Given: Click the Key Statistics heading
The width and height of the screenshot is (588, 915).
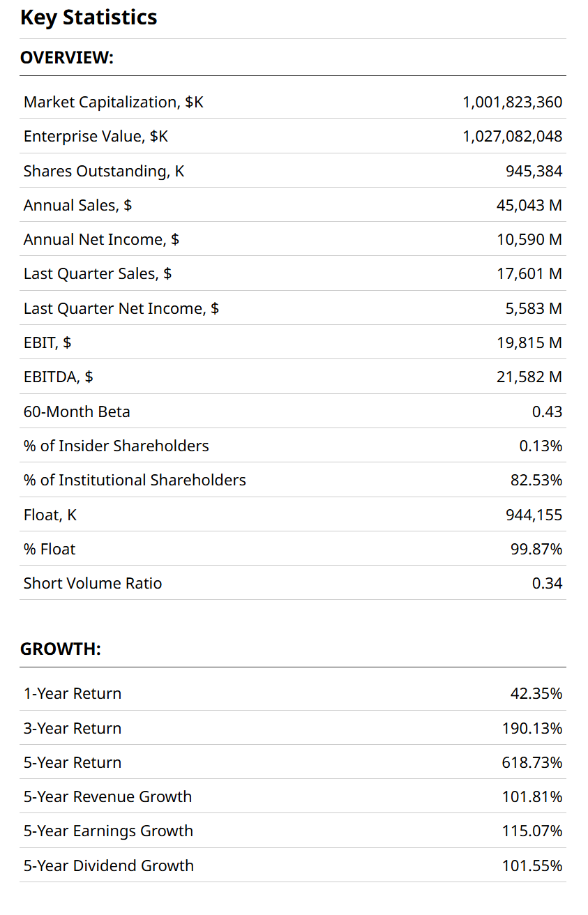Looking at the screenshot, I should point(89,17).
